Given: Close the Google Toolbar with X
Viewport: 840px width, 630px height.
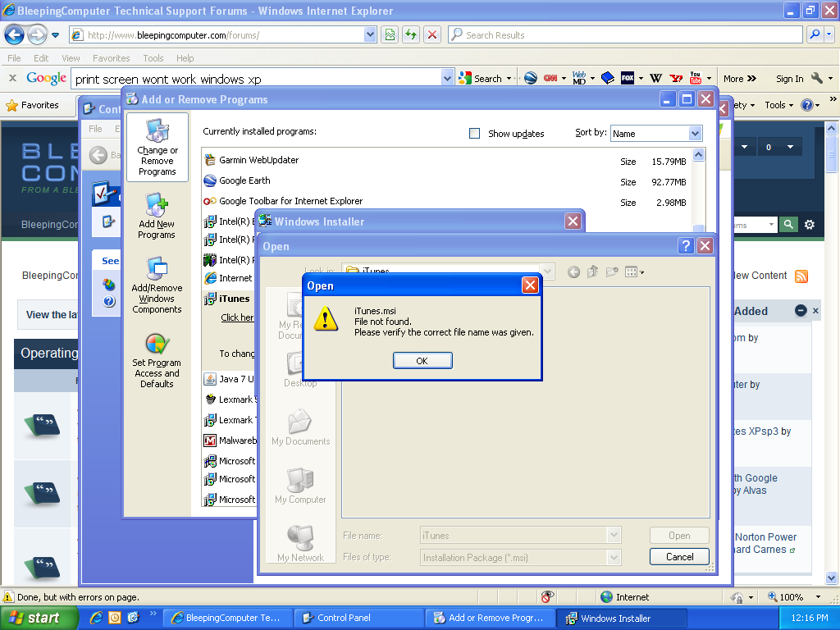Looking at the screenshot, I should click(x=12, y=78).
